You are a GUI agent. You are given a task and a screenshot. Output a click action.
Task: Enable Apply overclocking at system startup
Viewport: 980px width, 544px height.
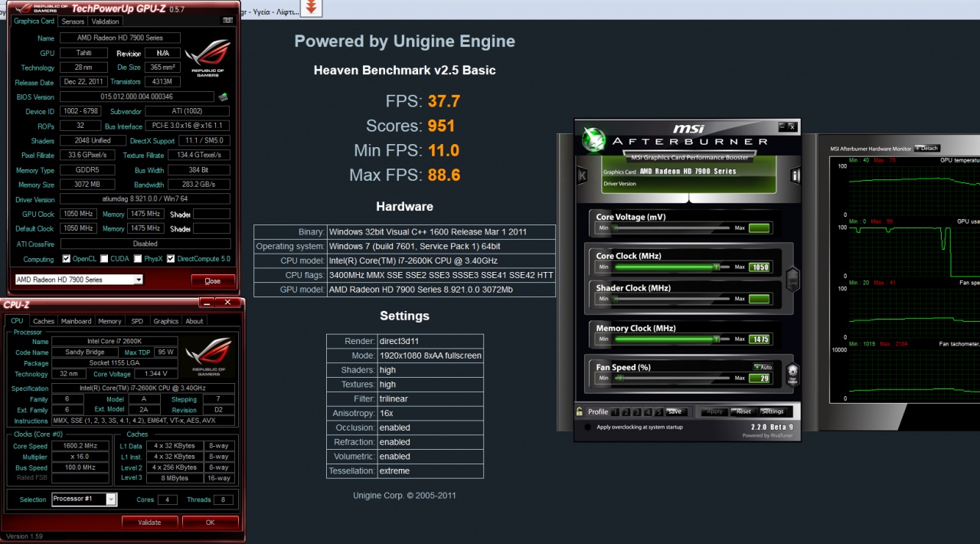click(x=588, y=428)
